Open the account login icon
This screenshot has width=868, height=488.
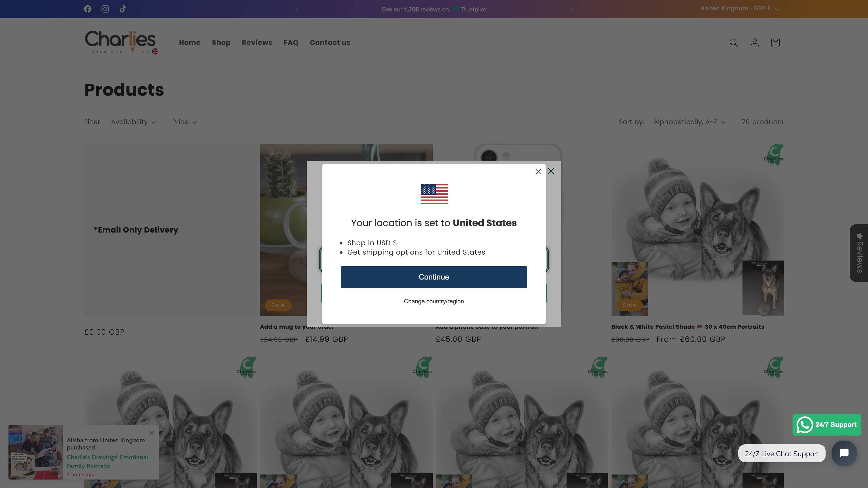[x=755, y=43]
